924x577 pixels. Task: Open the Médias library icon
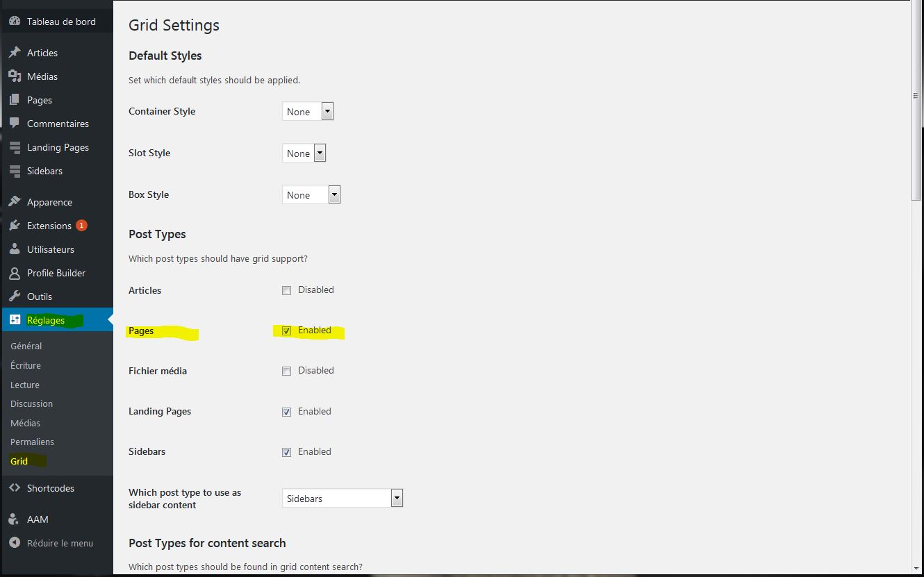[x=15, y=76]
